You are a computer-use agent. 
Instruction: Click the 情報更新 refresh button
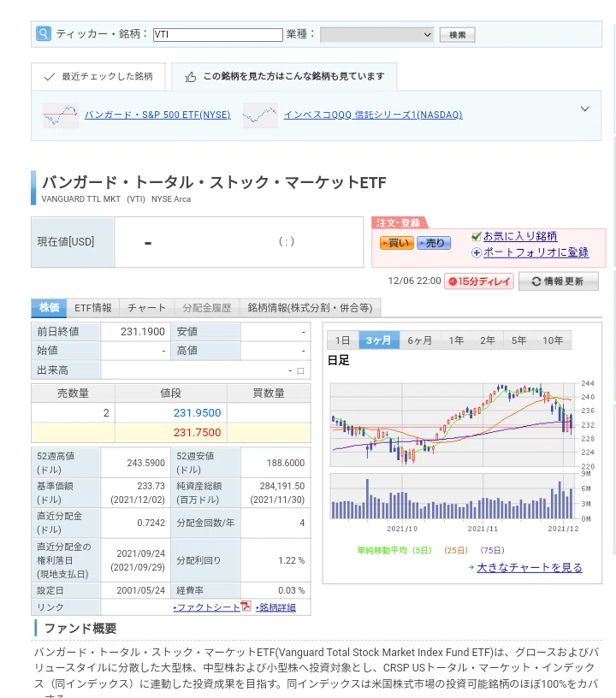tap(558, 281)
